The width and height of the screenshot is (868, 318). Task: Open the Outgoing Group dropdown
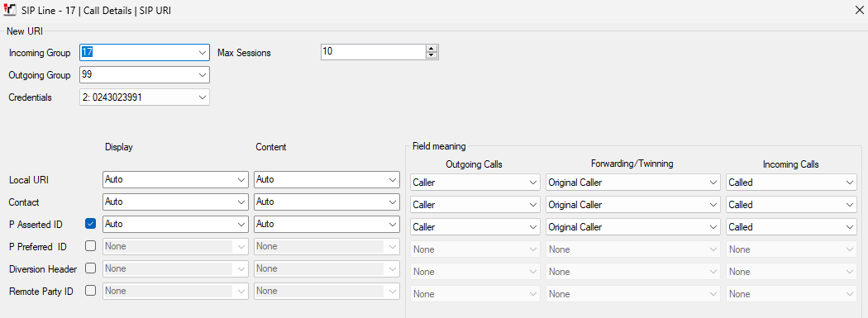pos(202,74)
